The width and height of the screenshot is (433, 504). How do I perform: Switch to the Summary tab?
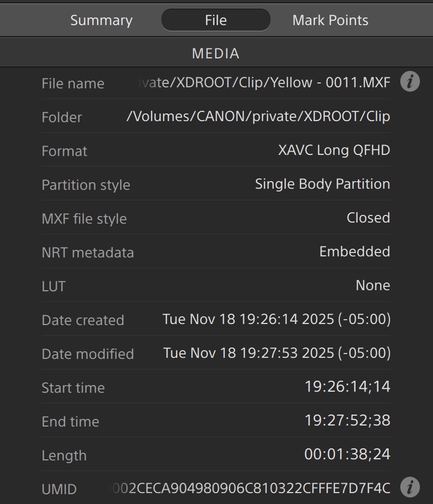[101, 20]
